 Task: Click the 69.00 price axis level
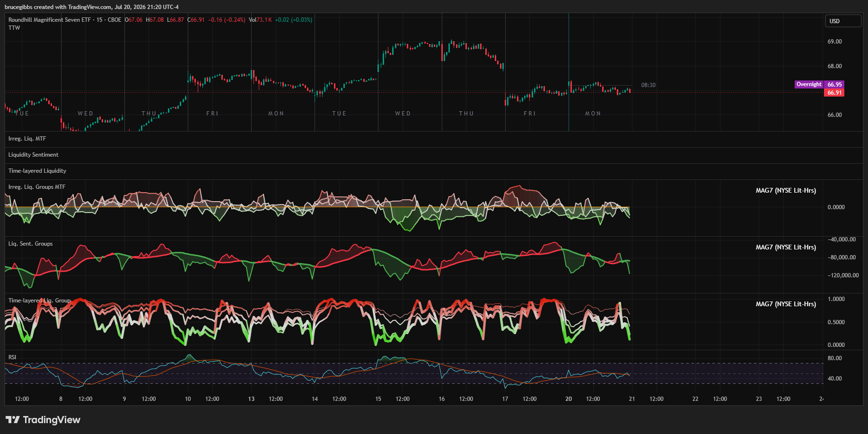pos(834,42)
